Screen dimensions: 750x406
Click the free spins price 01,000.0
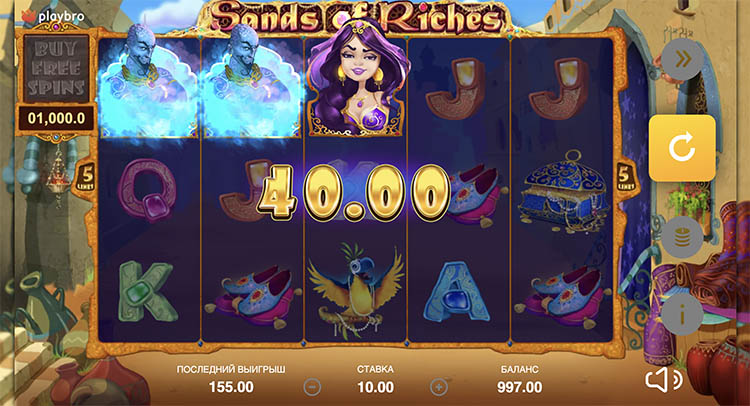(56, 118)
